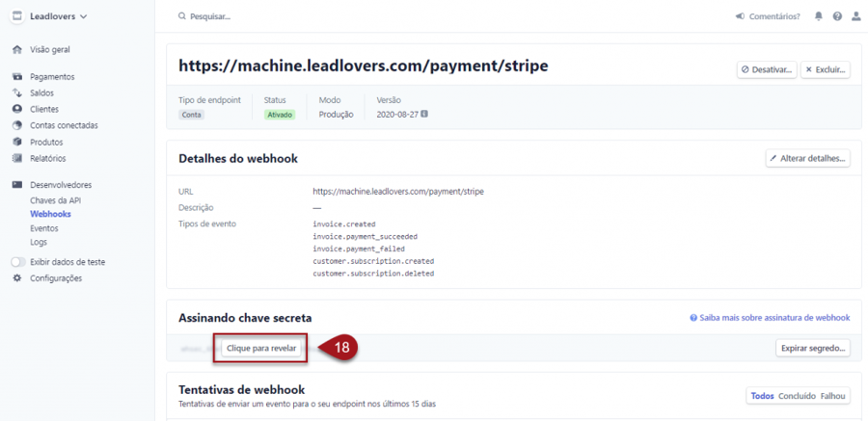Click the version info icon beside 2020-08-27
868x421 pixels.
[425, 114]
